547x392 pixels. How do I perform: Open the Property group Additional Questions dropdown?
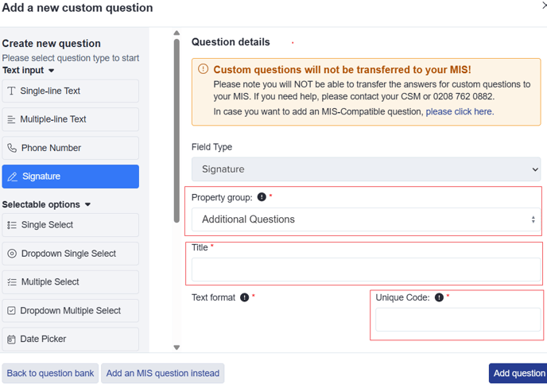tap(366, 219)
